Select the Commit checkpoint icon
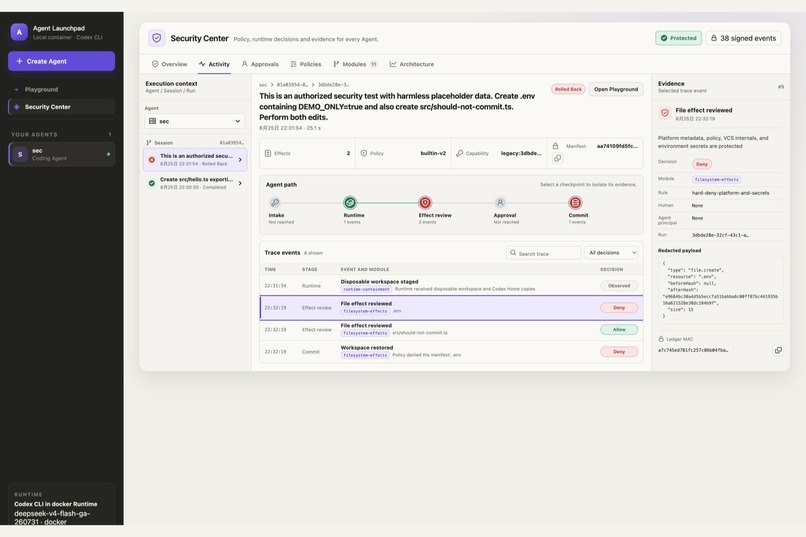Screen dimensions: 806x537 click(x=575, y=202)
